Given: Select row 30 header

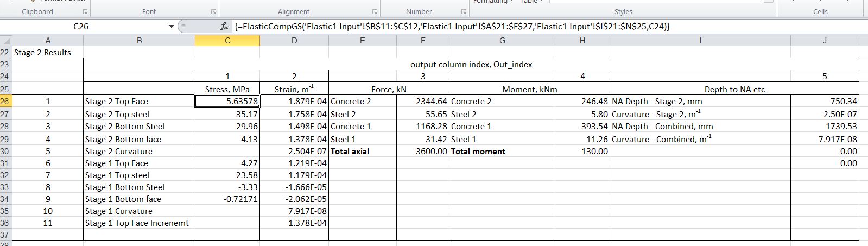Looking at the screenshot, I should [5, 152].
